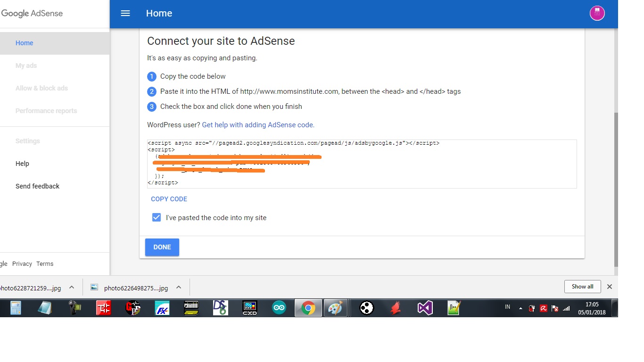The width and height of the screenshot is (644, 362).
Task: Open Microsoft Paint from the taskbar
Action: point(336,308)
